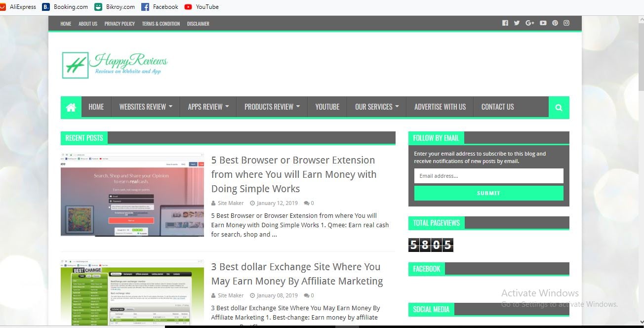Open Privacy Policy in the top bar
Screen dimensions: 644x328
[x=120, y=24]
